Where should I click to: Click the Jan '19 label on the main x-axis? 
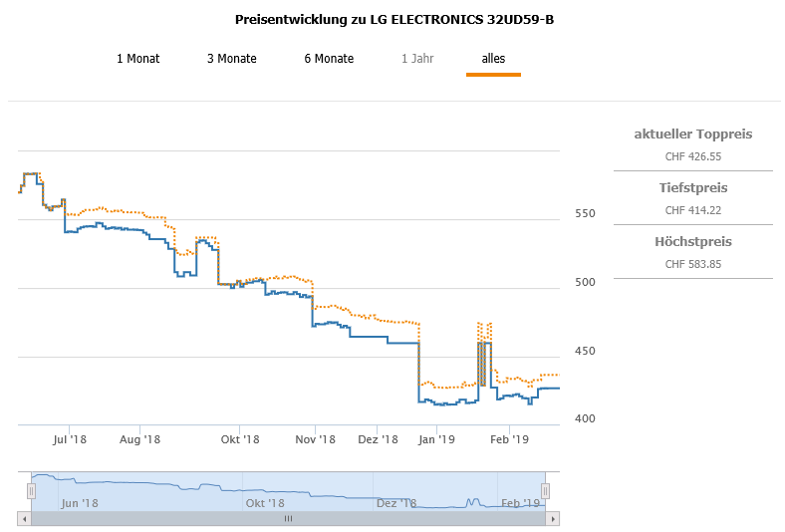[435, 439]
